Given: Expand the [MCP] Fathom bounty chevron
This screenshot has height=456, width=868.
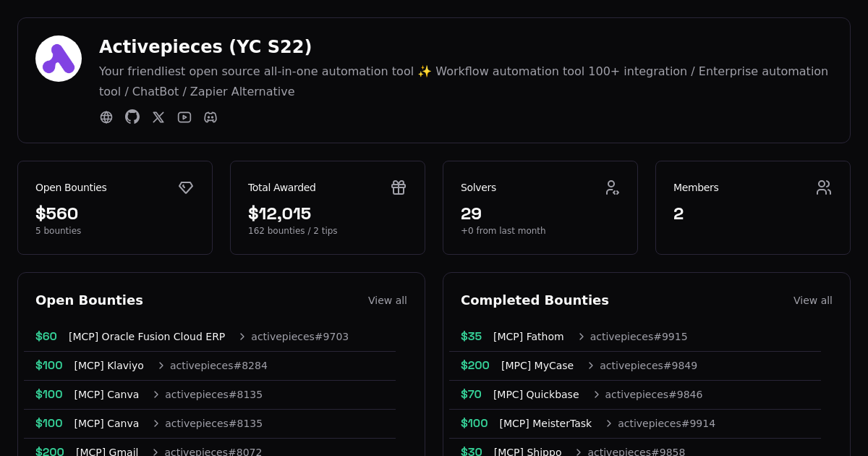Looking at the screenshot, I should (x=581, y=337).
